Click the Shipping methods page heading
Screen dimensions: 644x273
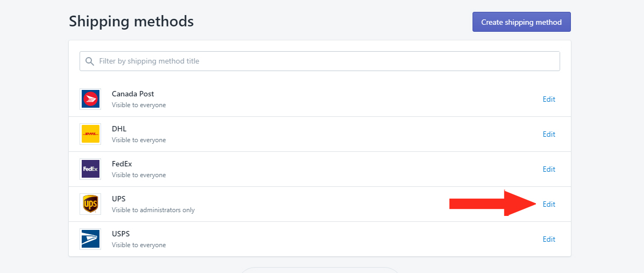pos(131,22)
